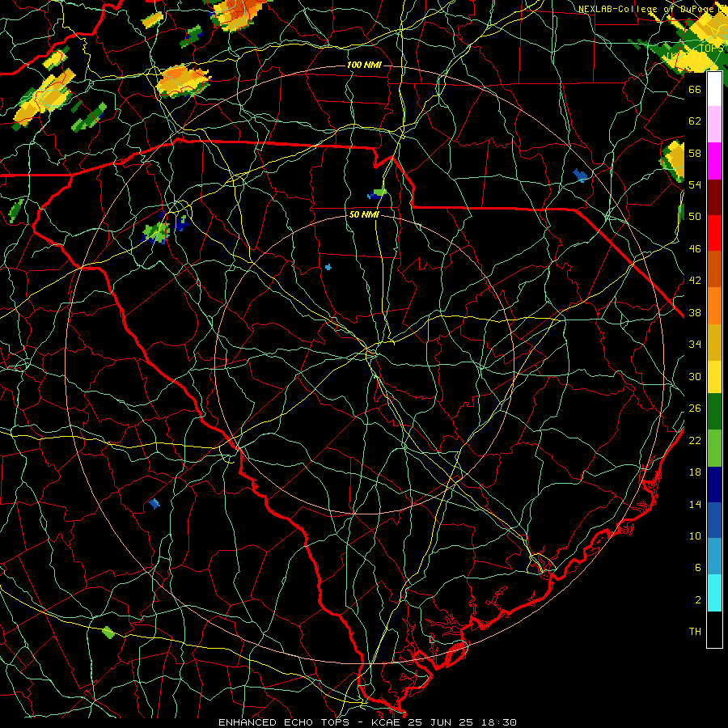Click the blue echo inside the northeast 100 NMI ring
This screenshot has width=728, height=728.
(580, 176)
